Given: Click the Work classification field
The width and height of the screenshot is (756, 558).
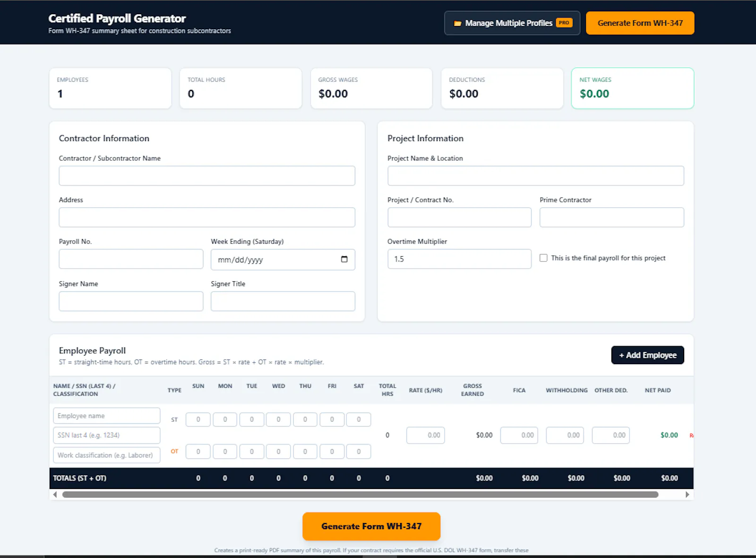Looking at the screenshot, I should tap(107, 455).
